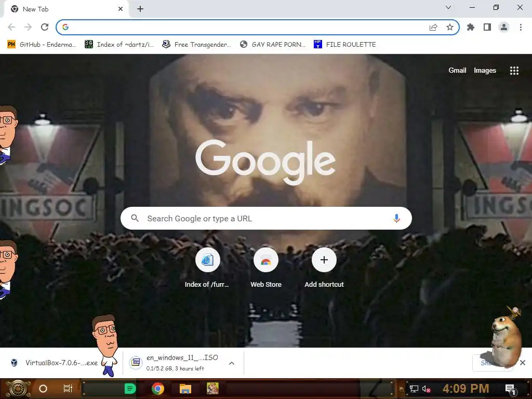Start voice search with the microphone icon

(396, 218)
